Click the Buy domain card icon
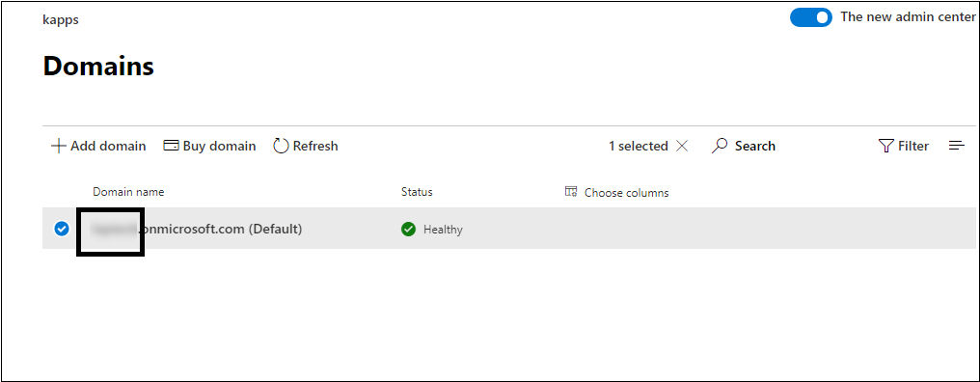The height and width of the screenshot is (382, 980). coord(171,146)
